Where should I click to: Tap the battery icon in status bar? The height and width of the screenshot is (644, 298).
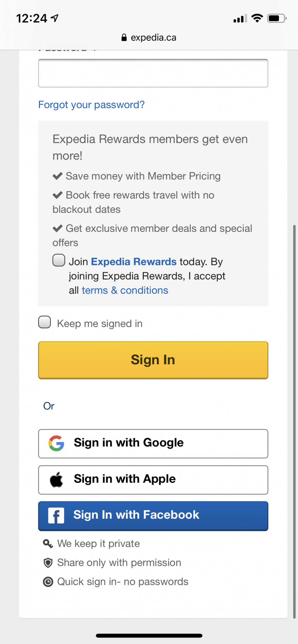pos(277,18)
